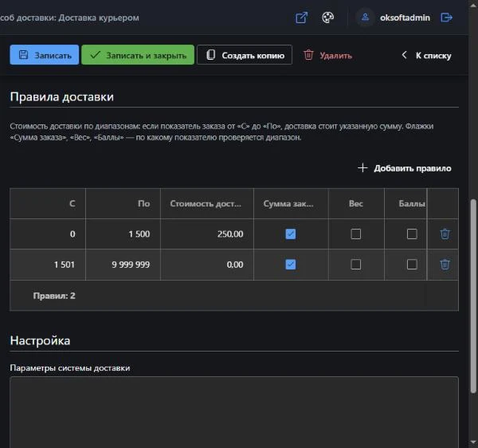Image resolution: width=478 pixels, height=448 pixels.
Task: Select the cell with value 1 500
Action: (x=123, y=234)
